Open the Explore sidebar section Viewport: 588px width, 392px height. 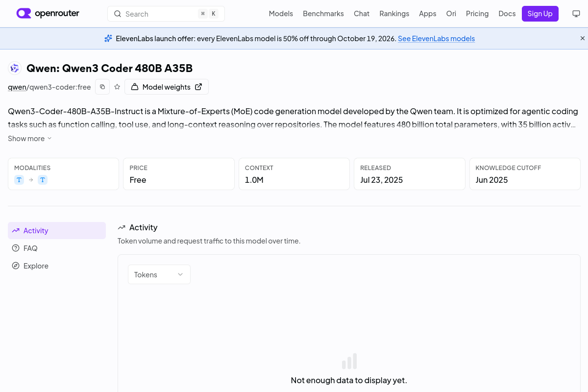tap(57, 266)
